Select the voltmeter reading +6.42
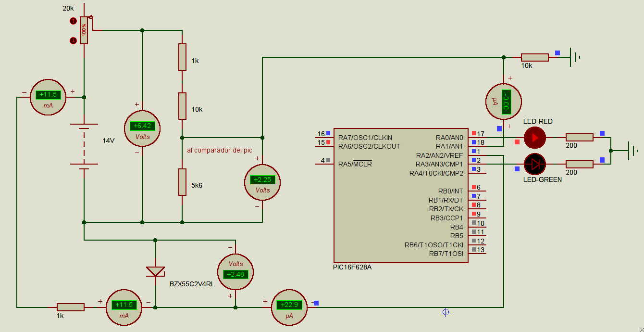This screenshot has width=644, height=332. [x=142, y=128]
